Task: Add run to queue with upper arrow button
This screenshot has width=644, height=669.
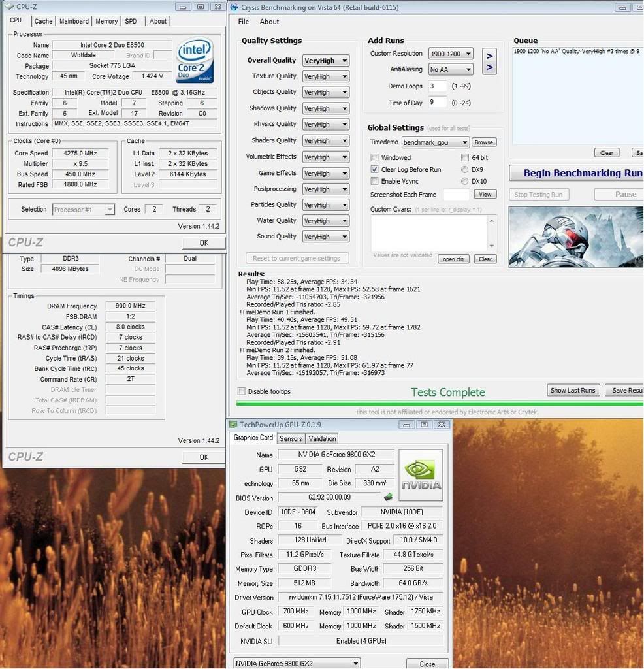Action: click(489, 56)
